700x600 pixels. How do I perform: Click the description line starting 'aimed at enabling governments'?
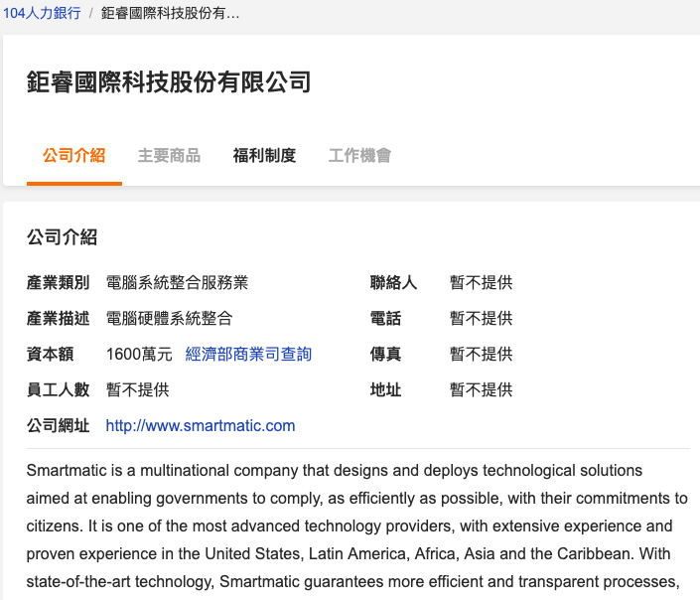tap(357, 498)
